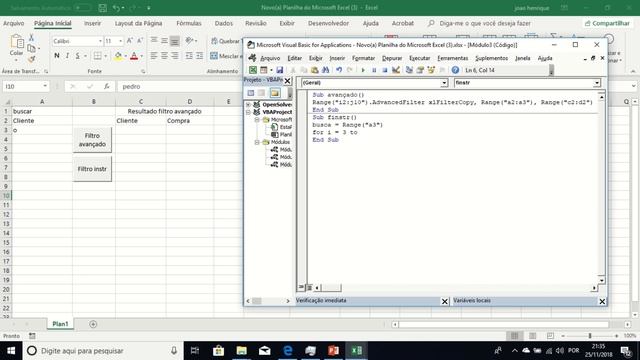Open the Calibri font name dropdown
640x360 pixels.
pyautogui.click(x=100, y=41)
